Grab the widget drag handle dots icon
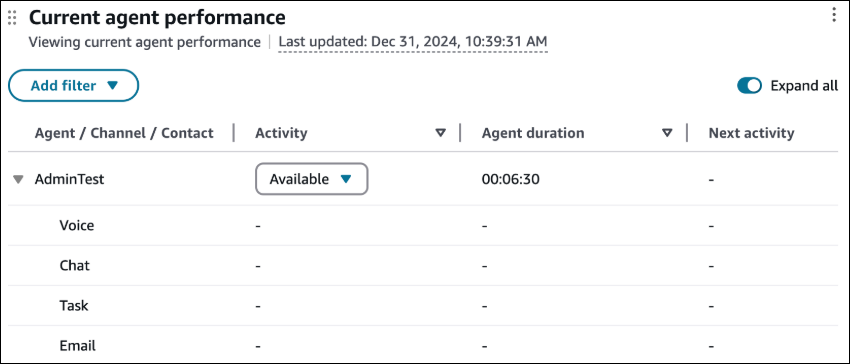 coord(12,18)
